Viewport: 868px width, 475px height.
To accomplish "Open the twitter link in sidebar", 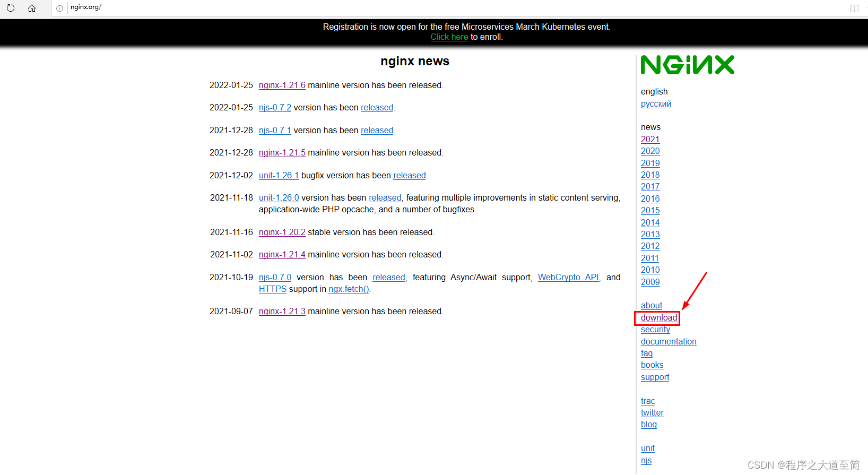I will tap(652, 413).
